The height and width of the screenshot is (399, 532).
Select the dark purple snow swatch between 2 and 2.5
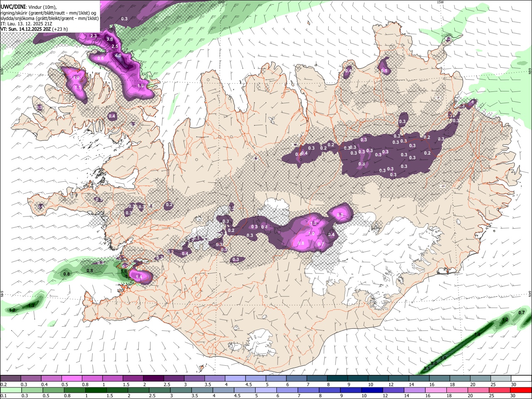[x=153, y=378]
